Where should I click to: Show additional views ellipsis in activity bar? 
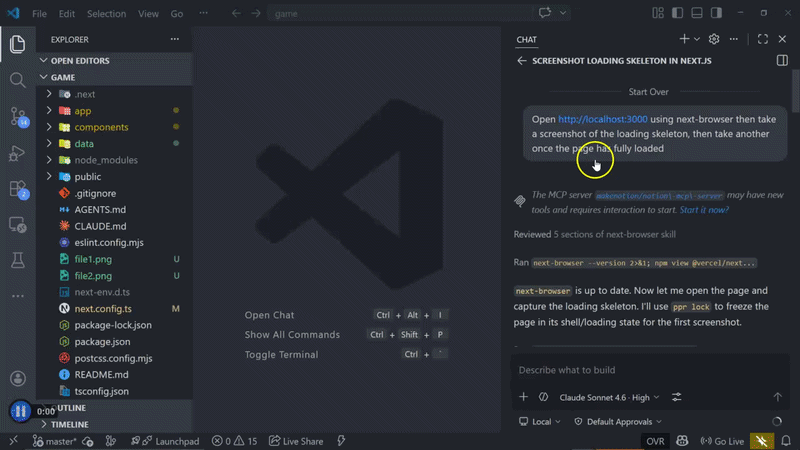17,296
